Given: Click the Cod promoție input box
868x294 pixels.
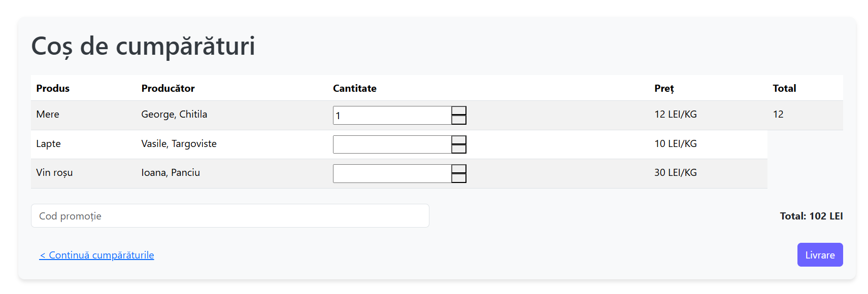Looking at the screenshot, I should click(x=230, y=216).
